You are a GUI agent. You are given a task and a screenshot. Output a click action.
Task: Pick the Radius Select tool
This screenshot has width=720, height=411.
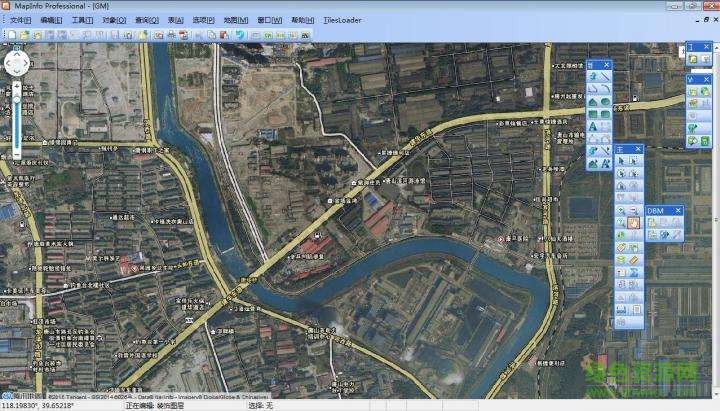tap(621, 174)
